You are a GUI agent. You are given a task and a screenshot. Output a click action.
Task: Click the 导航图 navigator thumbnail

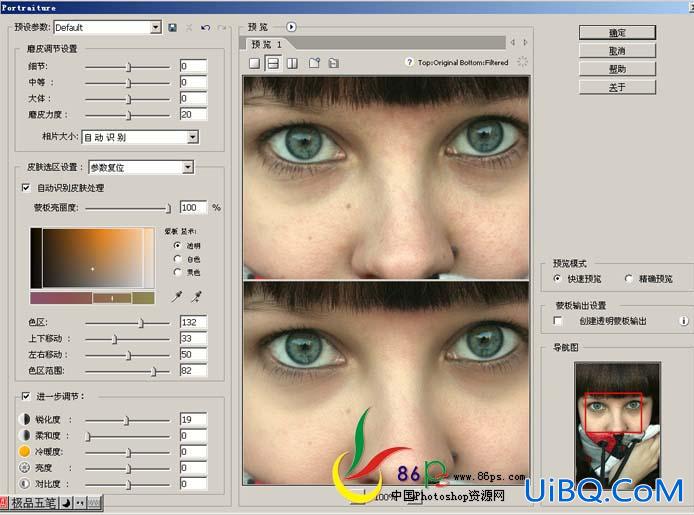pyautogui.click(x=617, y=424)
